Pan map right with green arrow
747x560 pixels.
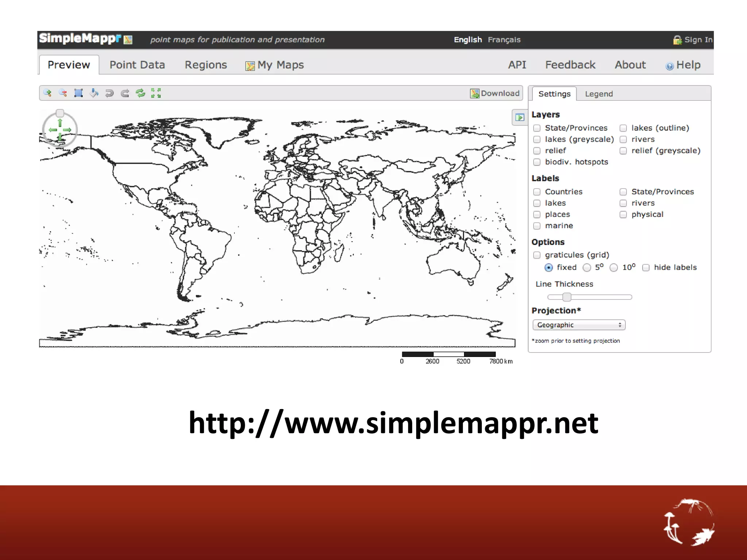67,130
